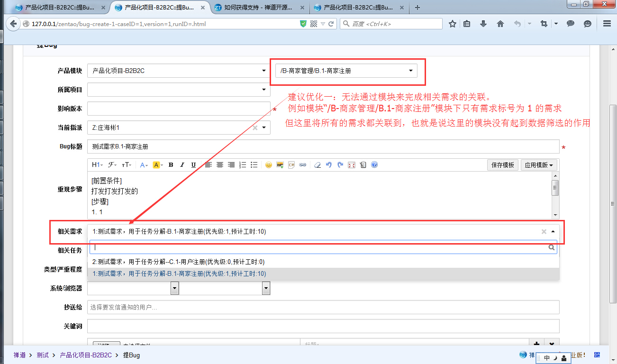The width and height of the screenshot is (617, 364).
Task: Insert an emoticon in the editor
Action: click(x=269, y=165)
